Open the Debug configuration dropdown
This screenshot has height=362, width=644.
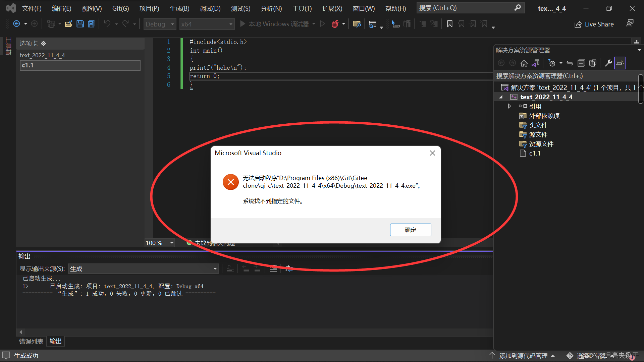tap(160, 24)
